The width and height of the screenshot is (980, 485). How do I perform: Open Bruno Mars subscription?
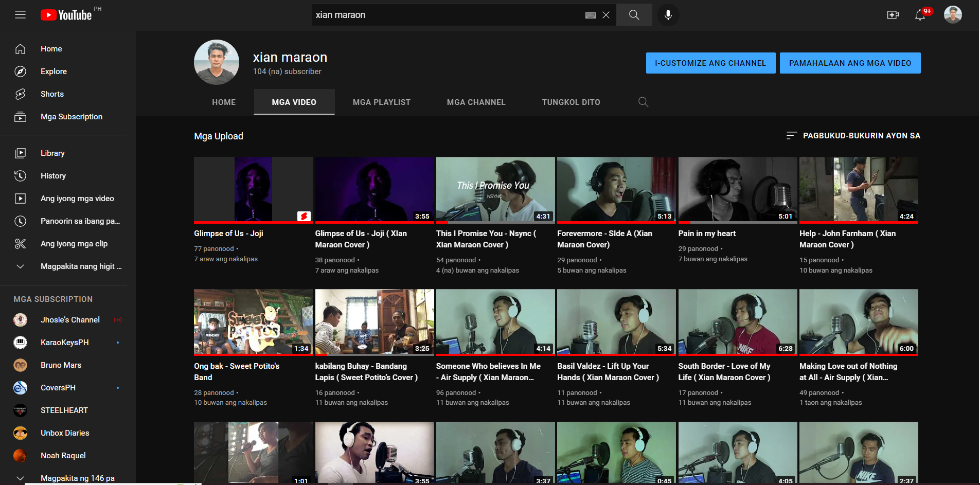pyautogui.click(x=68, y=365)
